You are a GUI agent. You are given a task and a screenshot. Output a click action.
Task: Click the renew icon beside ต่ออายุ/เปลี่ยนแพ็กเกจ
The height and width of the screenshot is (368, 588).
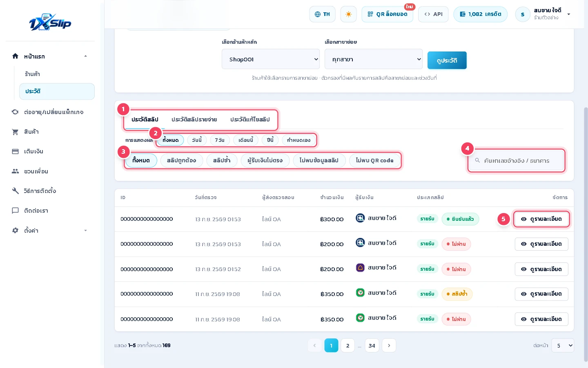[15, 112]
